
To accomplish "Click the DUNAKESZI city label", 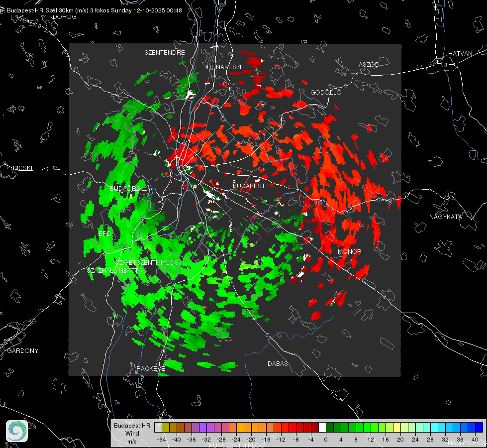I will click(x=224, y=67).
